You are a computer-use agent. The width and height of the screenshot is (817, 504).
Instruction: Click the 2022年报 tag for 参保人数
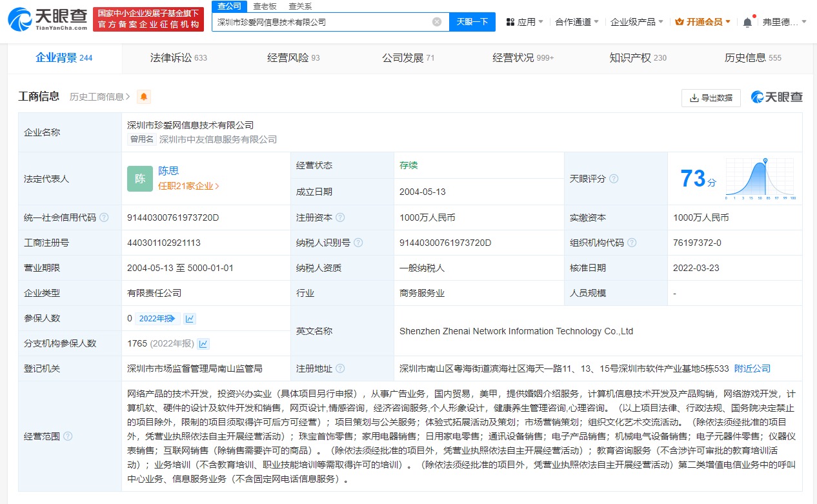click(157, 318)
